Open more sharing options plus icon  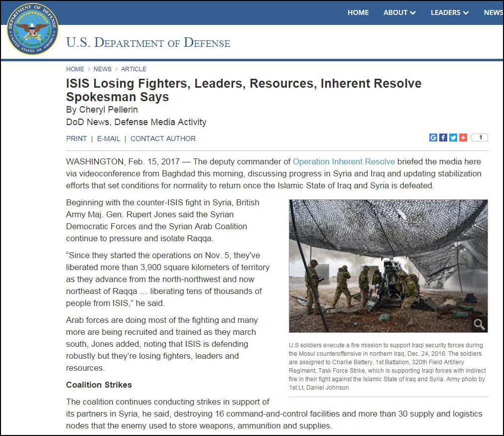463,138
